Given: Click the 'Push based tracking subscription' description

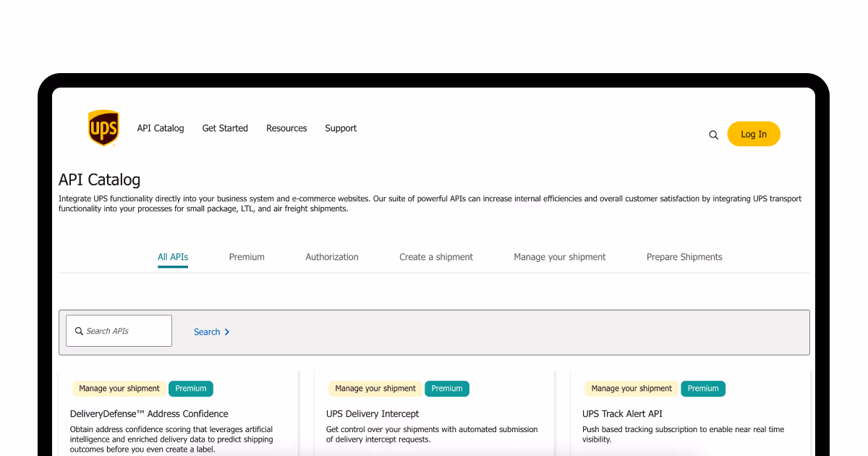Looking at the screenshot, I should (683, 434).
